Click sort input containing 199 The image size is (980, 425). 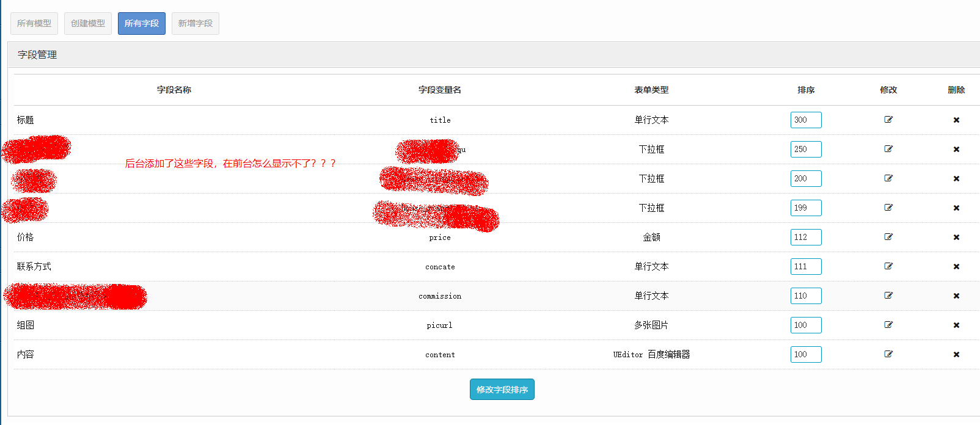(805, 208)
